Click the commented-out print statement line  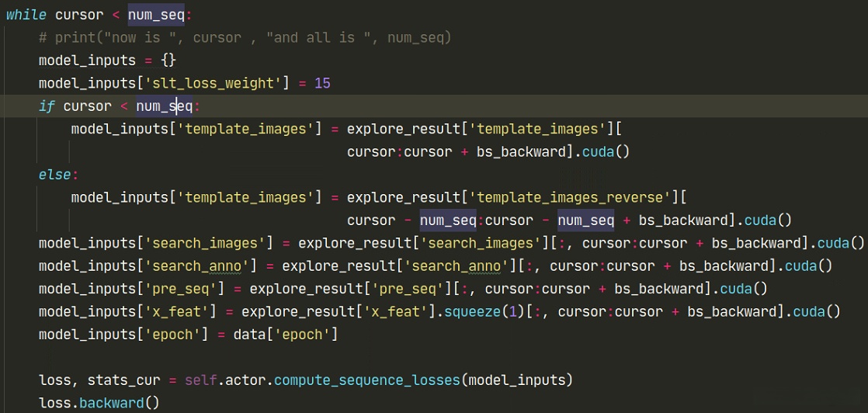pos(245,38)
